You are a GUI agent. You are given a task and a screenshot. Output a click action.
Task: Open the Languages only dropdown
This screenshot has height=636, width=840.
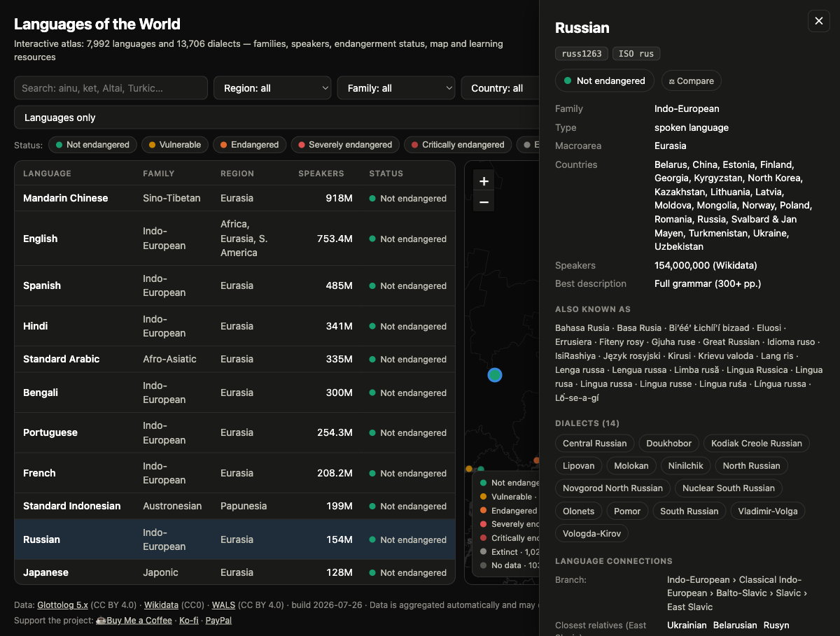[x=276, y=118]
